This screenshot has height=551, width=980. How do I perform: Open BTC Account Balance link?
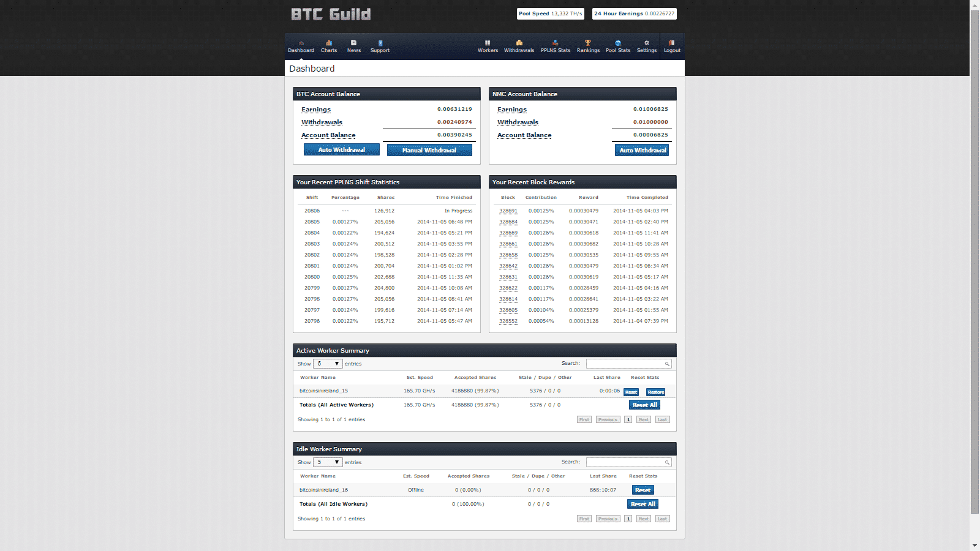pyautogui.click(x=328, y=135)
